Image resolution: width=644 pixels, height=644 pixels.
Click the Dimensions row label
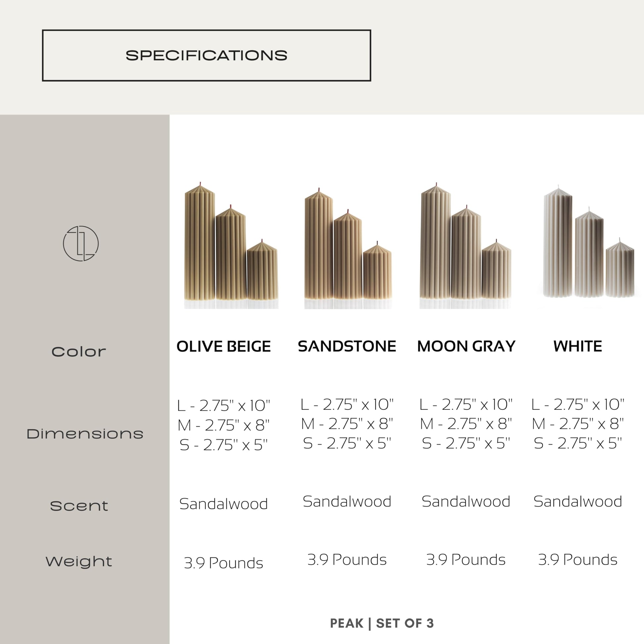pyautogui.click(x=85, y=434)
